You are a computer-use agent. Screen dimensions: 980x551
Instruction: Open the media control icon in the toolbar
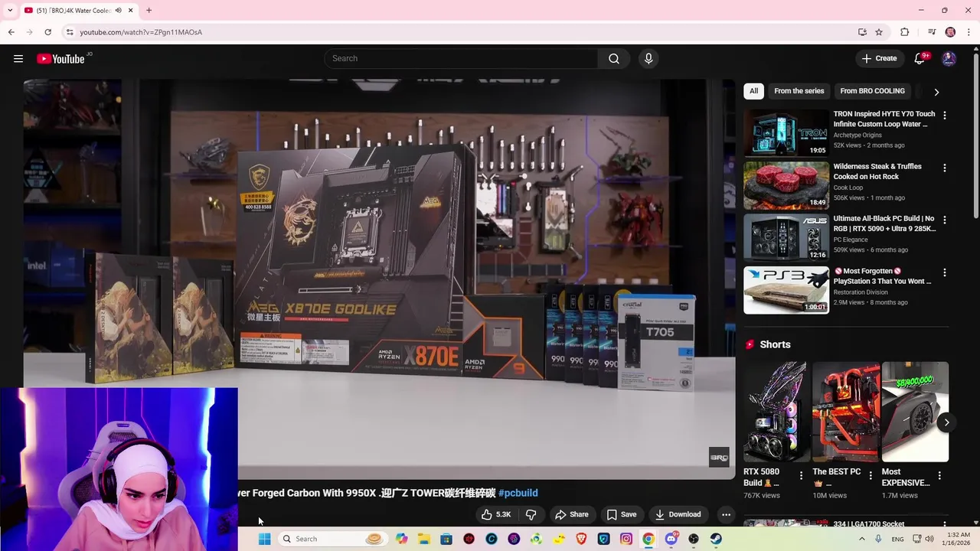(932, 32)
